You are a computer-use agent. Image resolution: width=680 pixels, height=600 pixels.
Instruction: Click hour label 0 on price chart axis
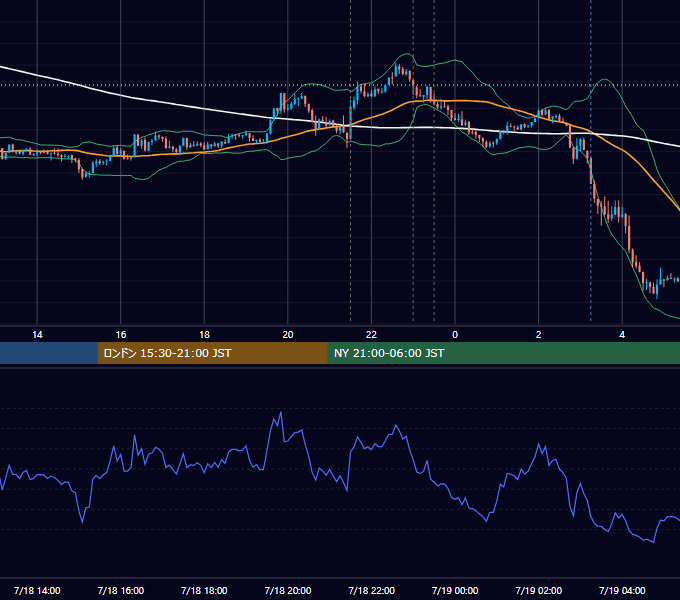(x=455, y=335)
